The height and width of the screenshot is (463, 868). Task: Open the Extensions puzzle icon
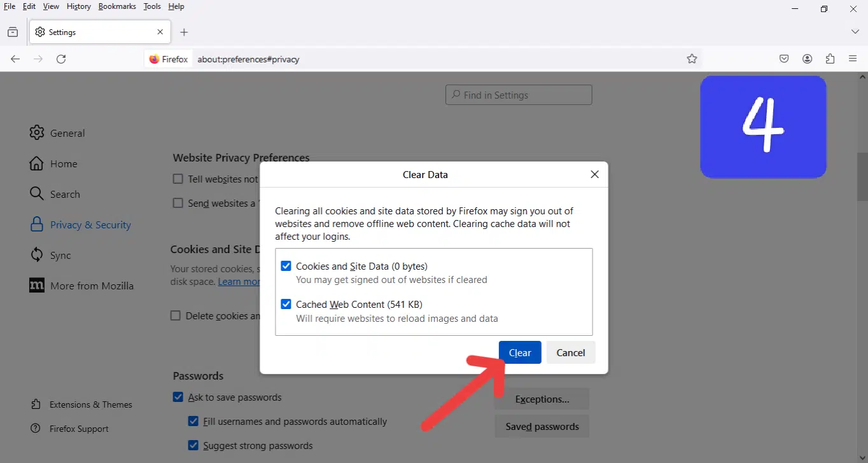click(x=830, y=59)
